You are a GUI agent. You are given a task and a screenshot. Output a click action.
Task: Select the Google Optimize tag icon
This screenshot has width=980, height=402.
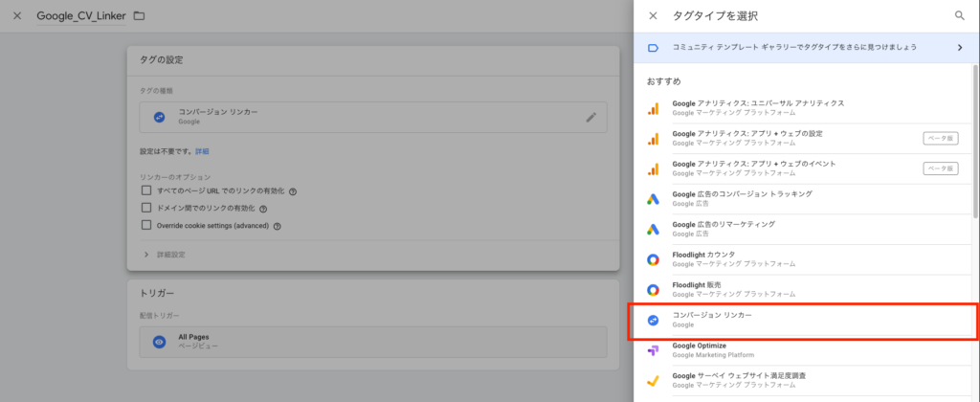(x=652, y=350)
